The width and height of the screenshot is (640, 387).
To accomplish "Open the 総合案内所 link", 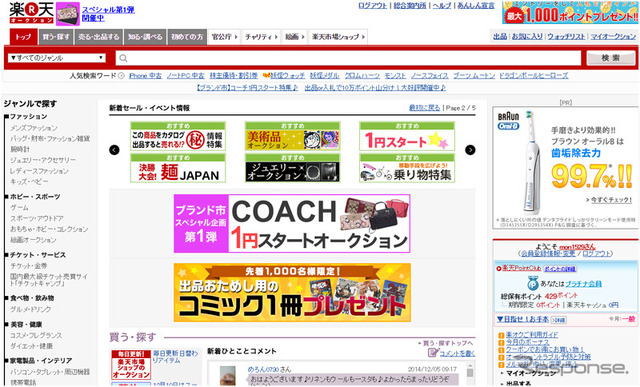I will [x=409, y=6].
